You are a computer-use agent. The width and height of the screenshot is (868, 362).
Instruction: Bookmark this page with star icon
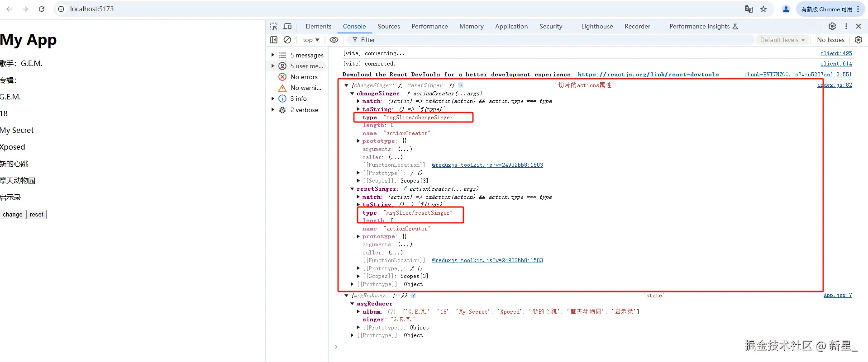pos(763,9)
